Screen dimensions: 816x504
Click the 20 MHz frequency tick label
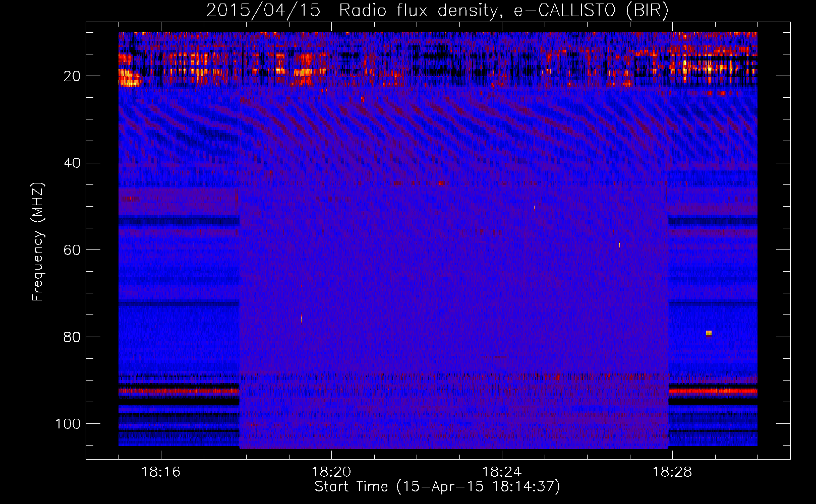pyautogui.click(x=72, y=76)
